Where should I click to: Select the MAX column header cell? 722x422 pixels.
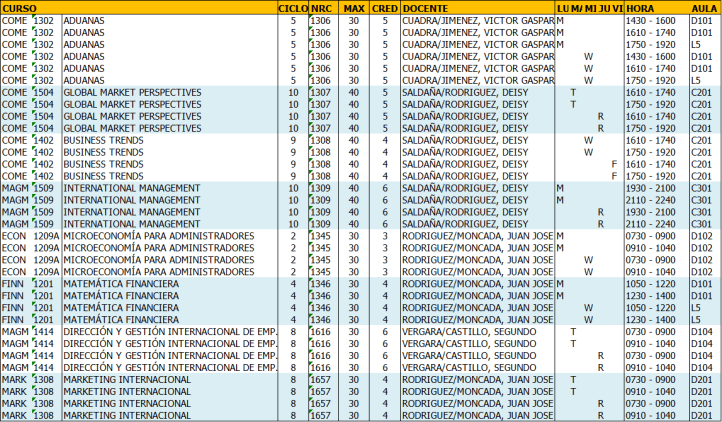click(x=353, y=7)
